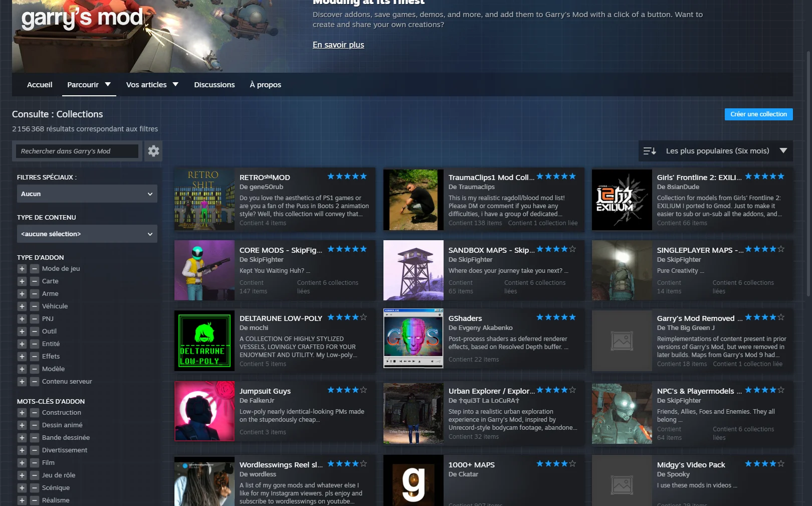The height and width of the screenshot is (506, 812).
Task: Open the SINGLEPLAYER MAPS collection title
Action: point(700,250)
